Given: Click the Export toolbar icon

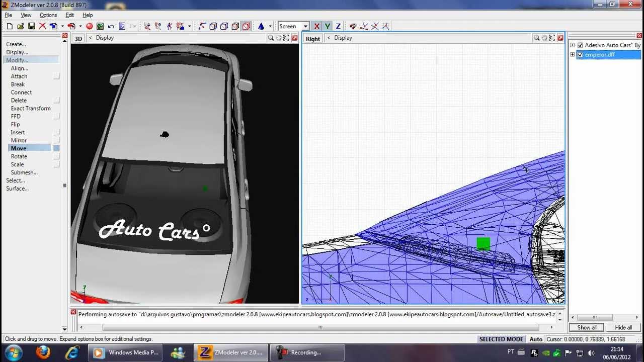Looking at the screenshot, I should (71, 26).
